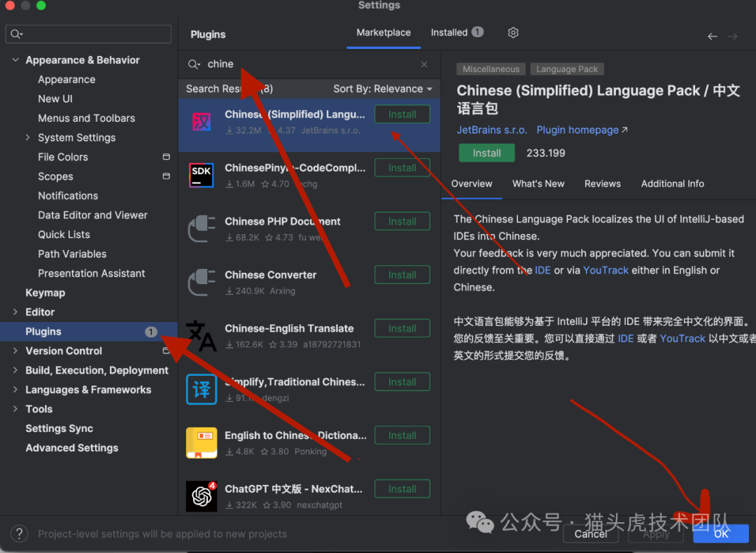Switch to the Marketplace tab

(x=384, y=33)
